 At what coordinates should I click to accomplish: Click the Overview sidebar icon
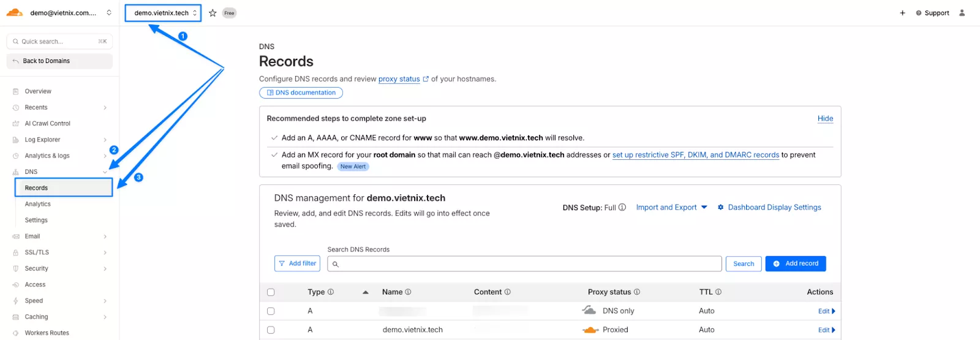coord(16,91)
